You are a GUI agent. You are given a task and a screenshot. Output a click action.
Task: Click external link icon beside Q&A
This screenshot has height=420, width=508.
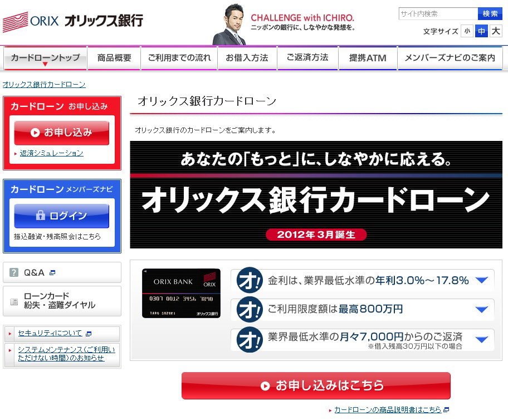click(52, 272)
